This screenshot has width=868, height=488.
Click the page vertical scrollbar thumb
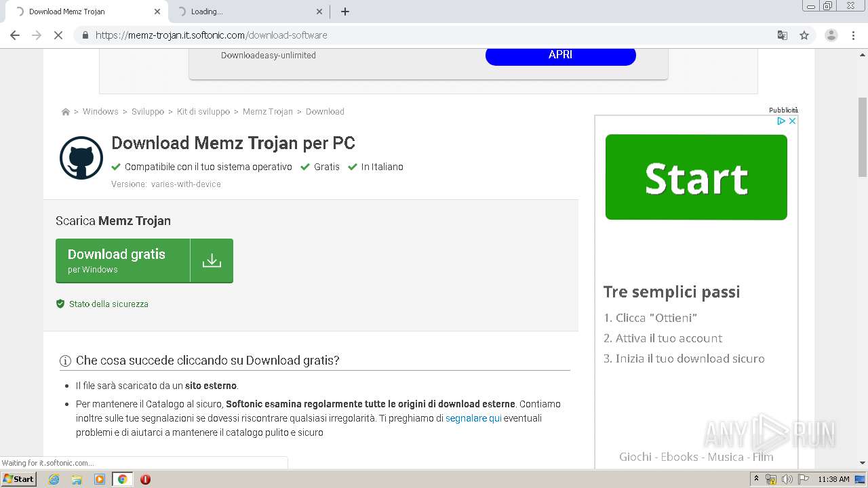863,137
